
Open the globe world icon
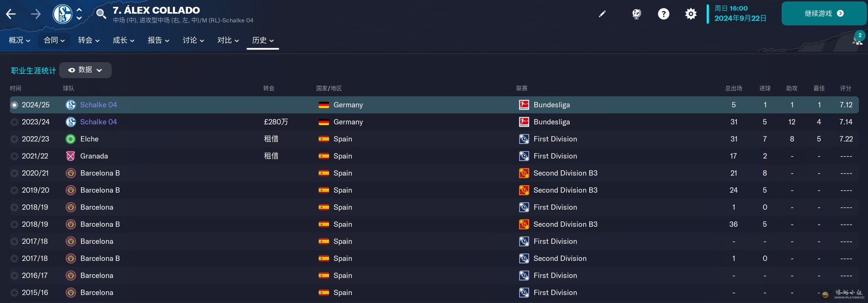pyautogui.click(x=637, y=14)
